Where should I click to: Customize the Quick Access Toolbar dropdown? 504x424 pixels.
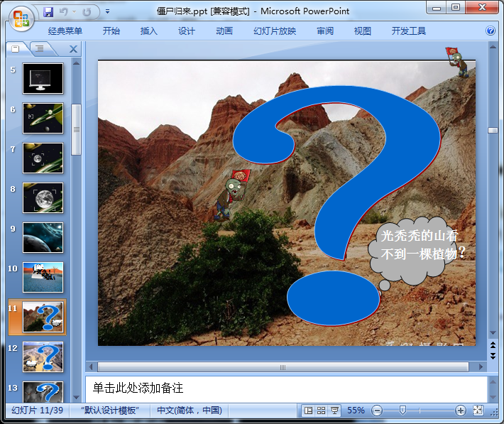(107, 11)
